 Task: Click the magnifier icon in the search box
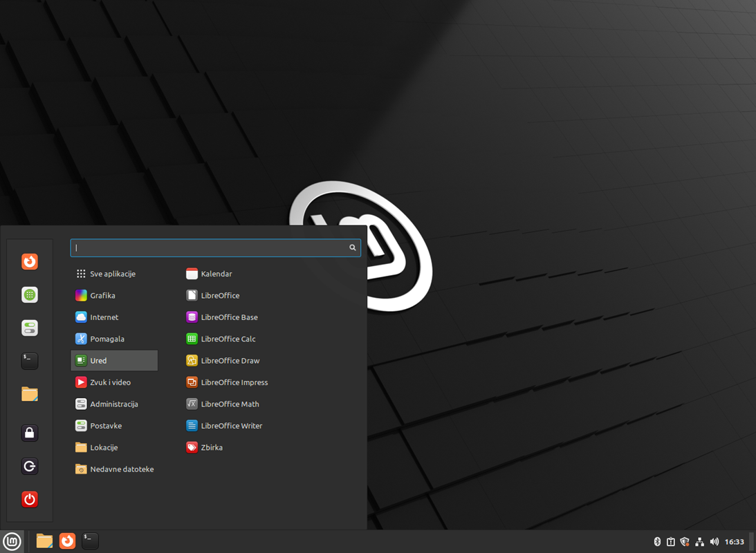click(353, 247)
